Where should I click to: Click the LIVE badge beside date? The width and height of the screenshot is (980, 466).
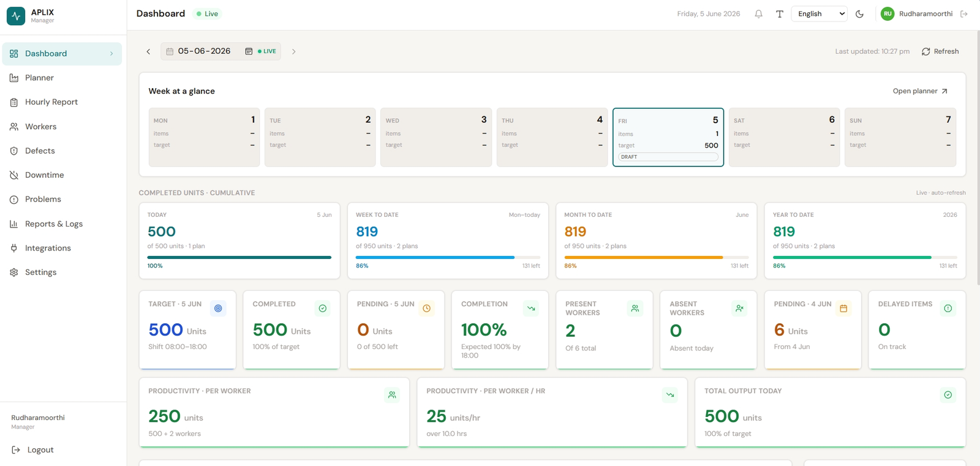[x=267, y=51]
